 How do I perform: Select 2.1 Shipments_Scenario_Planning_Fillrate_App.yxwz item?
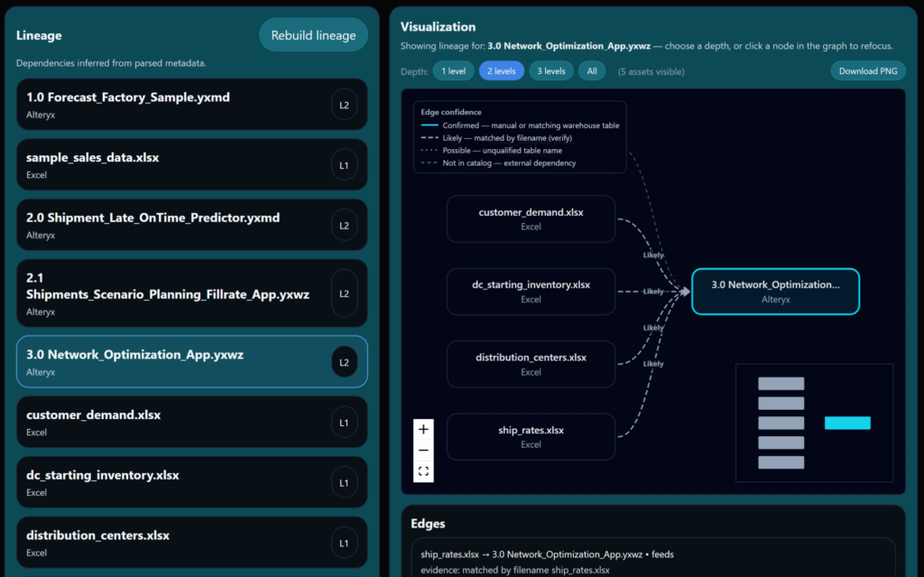coord(192,293)
